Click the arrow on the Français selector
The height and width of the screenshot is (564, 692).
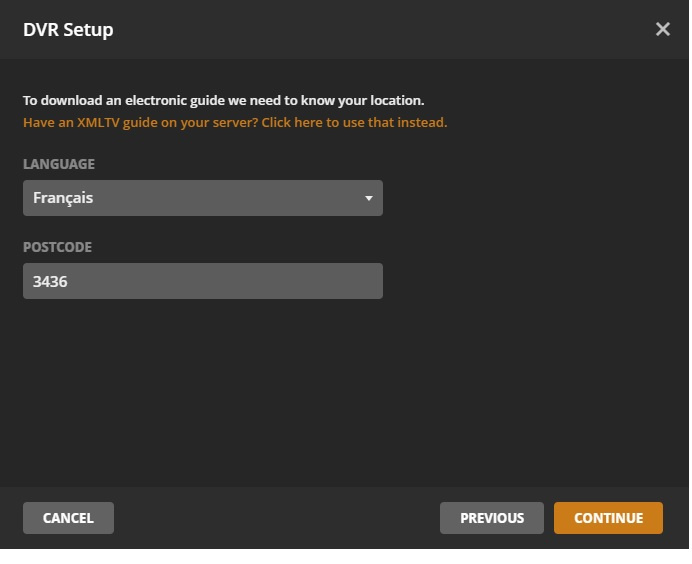pos(368,198)
